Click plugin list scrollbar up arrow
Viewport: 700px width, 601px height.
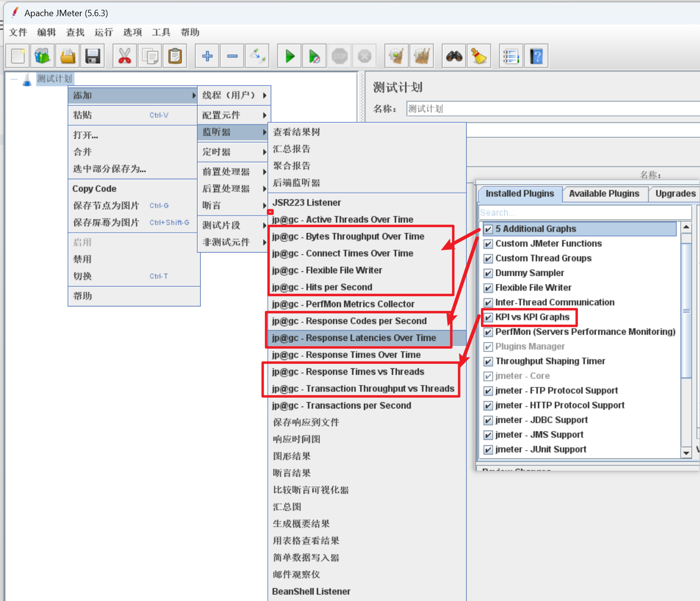686,227
